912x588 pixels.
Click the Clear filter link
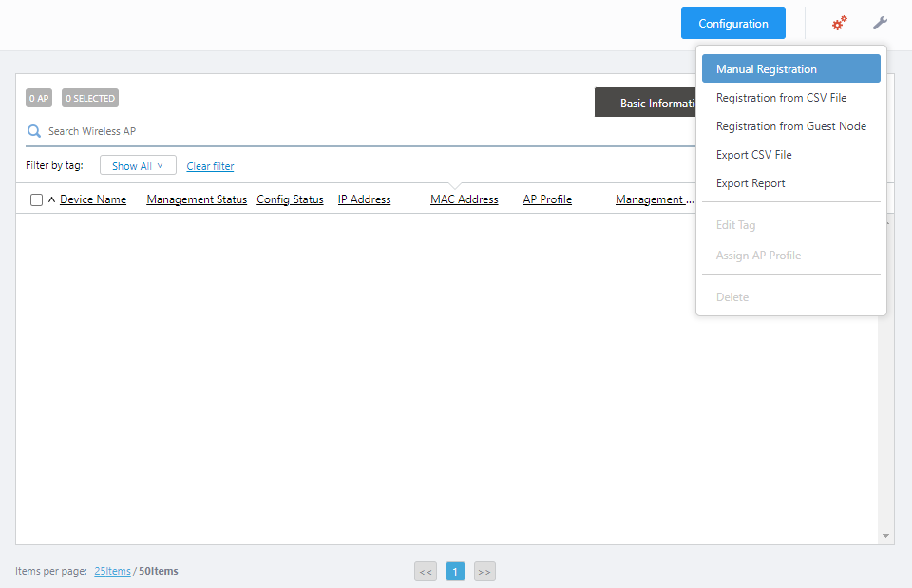[x=210, y=166]
